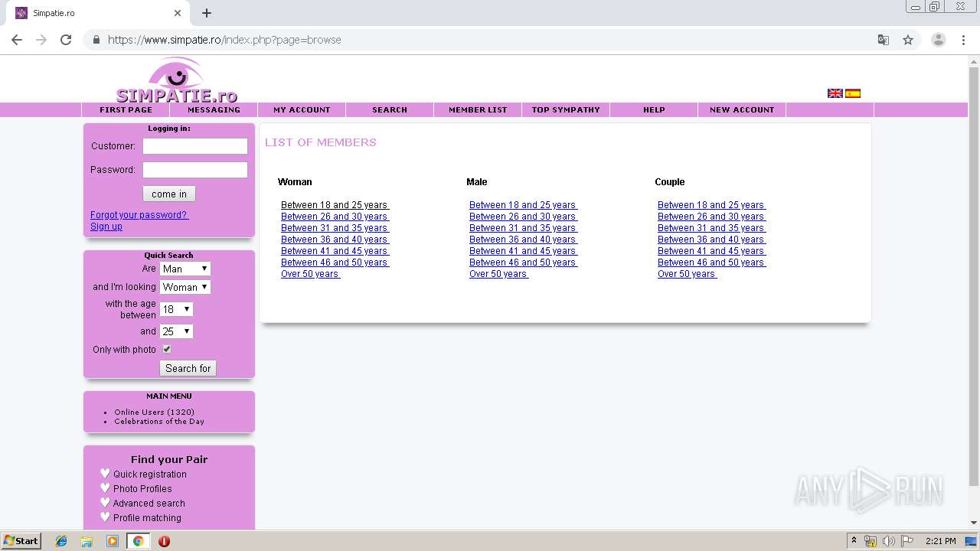980x551 pixels.
Task: Open 'Online Users (1320)' link
Action: [x=155, y=412]
